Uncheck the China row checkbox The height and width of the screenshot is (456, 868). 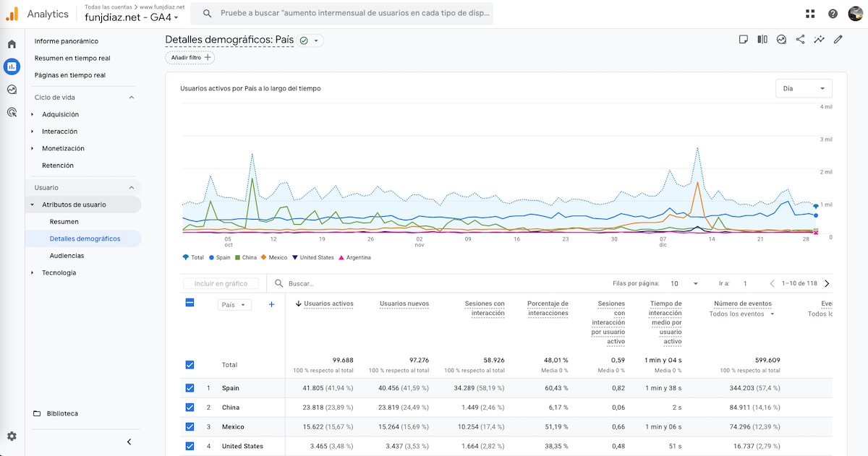[190, 408]
